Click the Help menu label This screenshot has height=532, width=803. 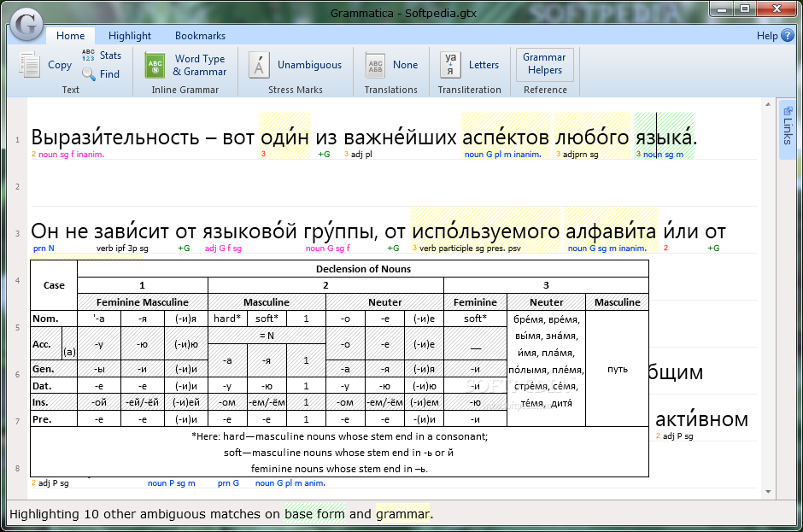(x=767, y=36)
